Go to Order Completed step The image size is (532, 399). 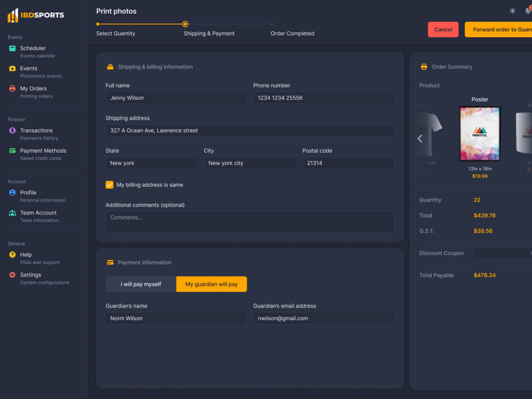coord(293,33)
